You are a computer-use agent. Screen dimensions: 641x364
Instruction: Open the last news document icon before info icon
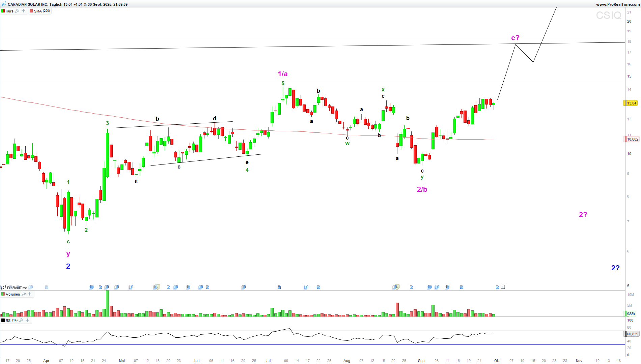pyautogui.click(x=497, y=287)
